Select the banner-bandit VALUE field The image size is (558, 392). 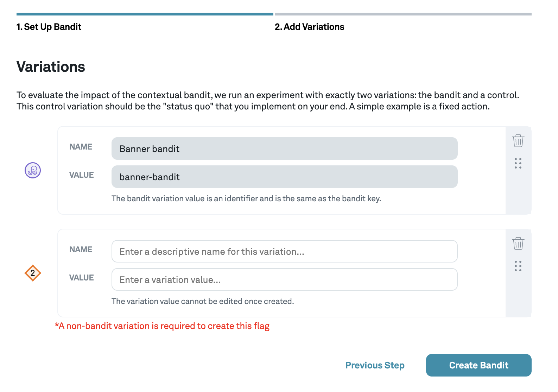click(x=284, y=177)
